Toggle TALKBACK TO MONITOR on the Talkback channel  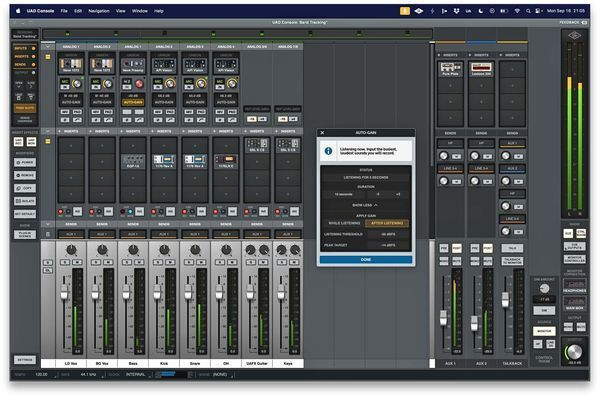512,261
